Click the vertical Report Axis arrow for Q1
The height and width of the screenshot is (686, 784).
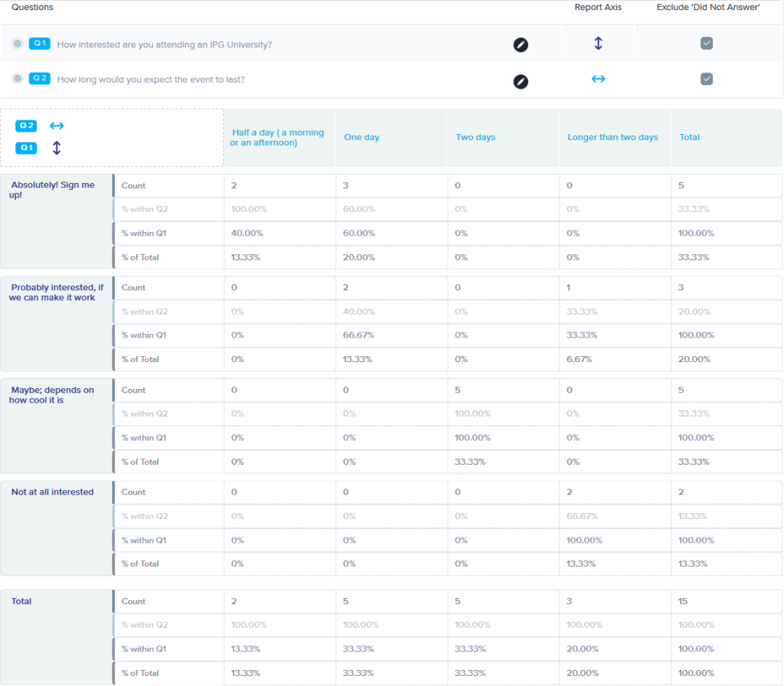tap(598, 44)
